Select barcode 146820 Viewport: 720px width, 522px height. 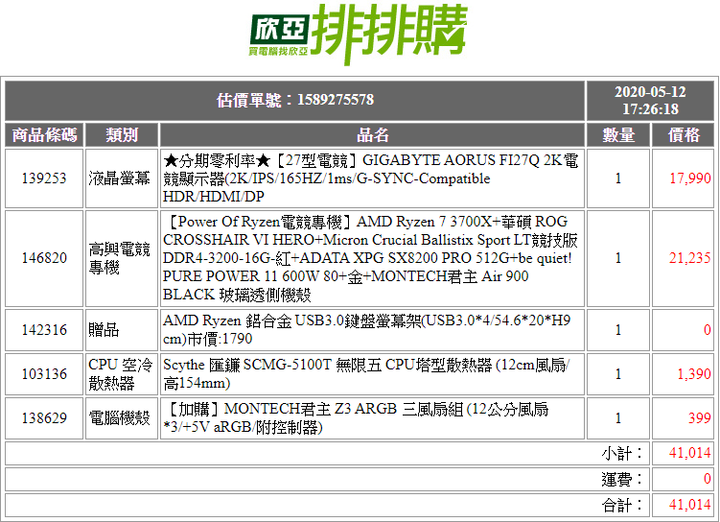coord(45,258)
